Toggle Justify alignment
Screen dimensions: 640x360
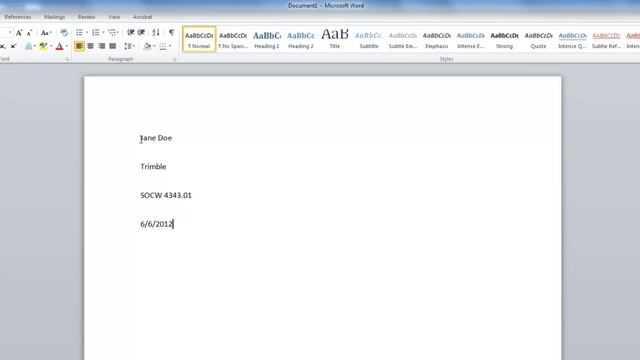click(x=113, y=46)
